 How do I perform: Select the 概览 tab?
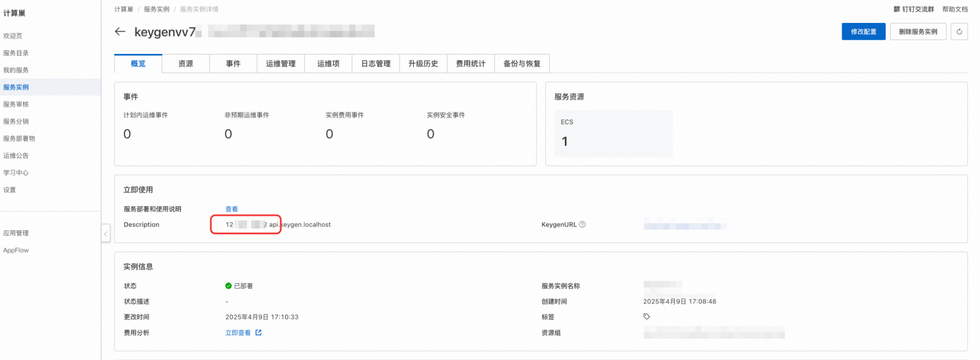(138, 63)
